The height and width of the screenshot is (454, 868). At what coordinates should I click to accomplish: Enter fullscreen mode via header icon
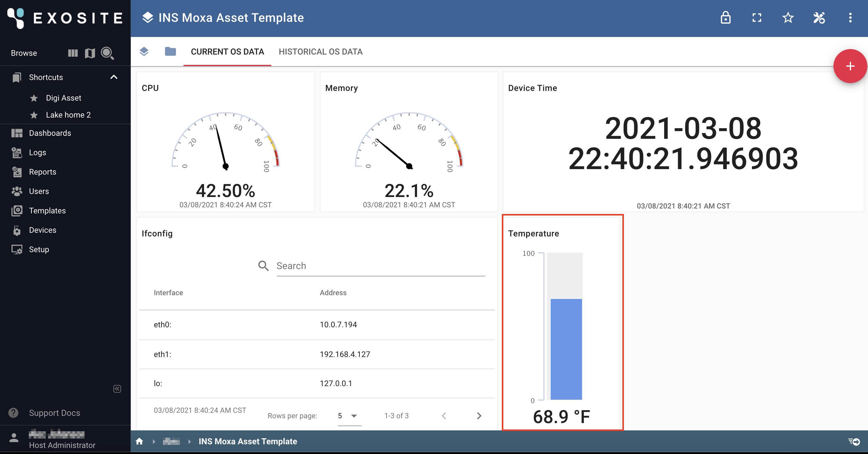(x=757, y=18)
